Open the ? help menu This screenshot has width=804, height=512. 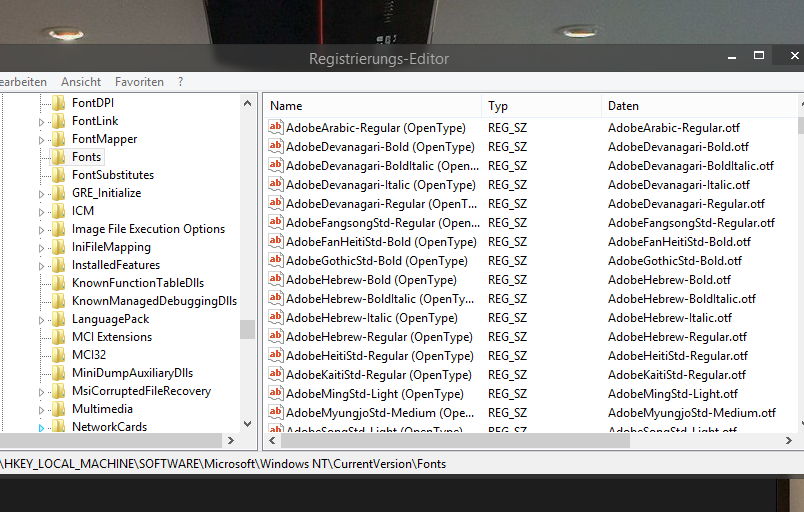pyautogui.click(x=180, y=81)
